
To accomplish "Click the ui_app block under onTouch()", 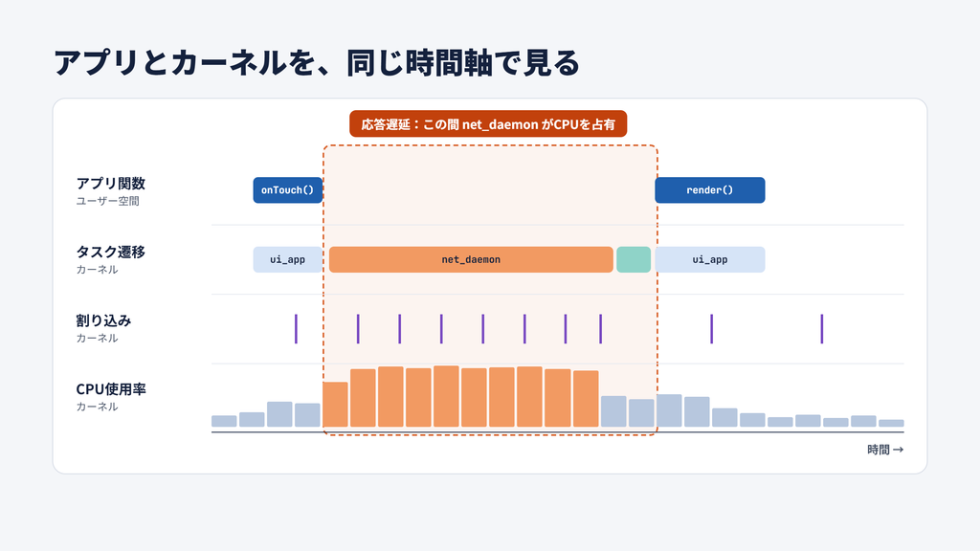I will pos(287,259).
